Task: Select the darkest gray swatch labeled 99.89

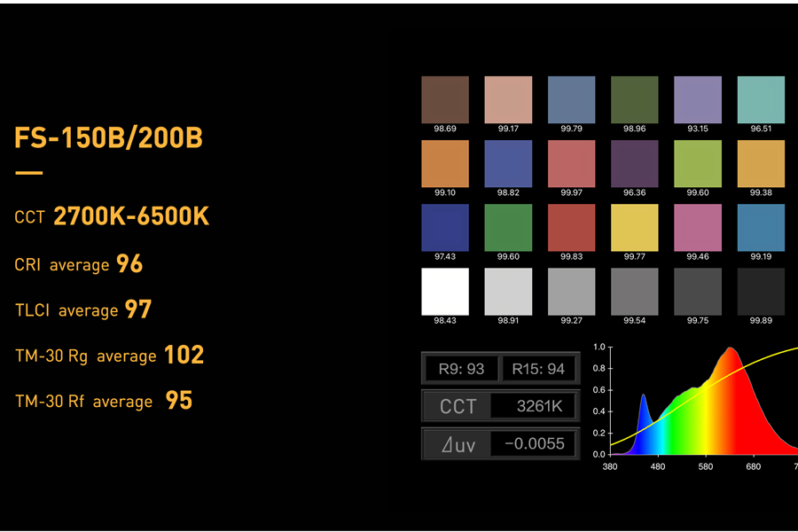Action: point(761,291)
